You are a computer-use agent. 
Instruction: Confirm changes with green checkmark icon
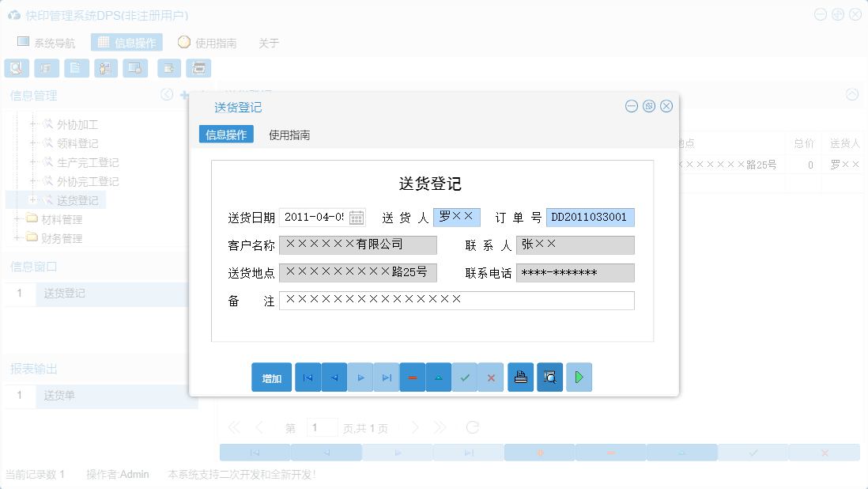[465, 377]
